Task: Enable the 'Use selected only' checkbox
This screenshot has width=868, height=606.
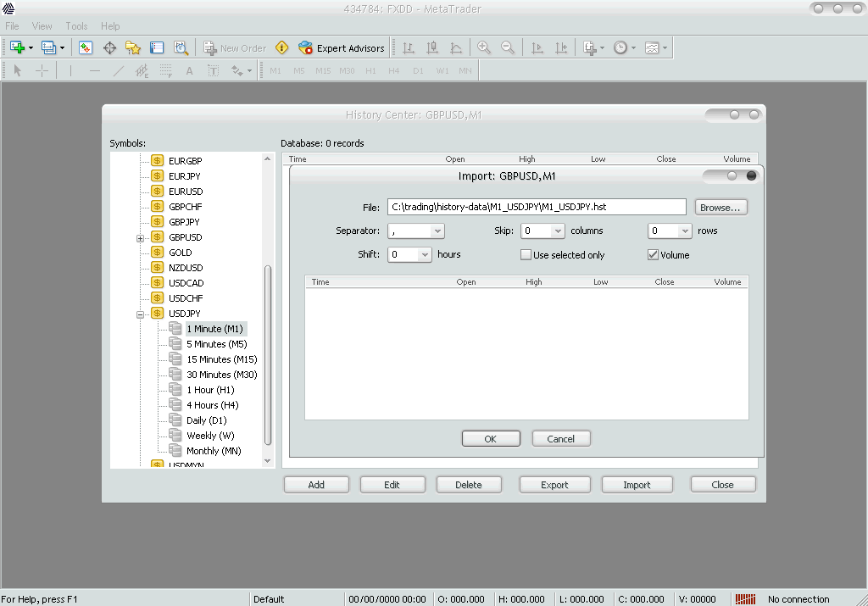Action: coord(526,255)
